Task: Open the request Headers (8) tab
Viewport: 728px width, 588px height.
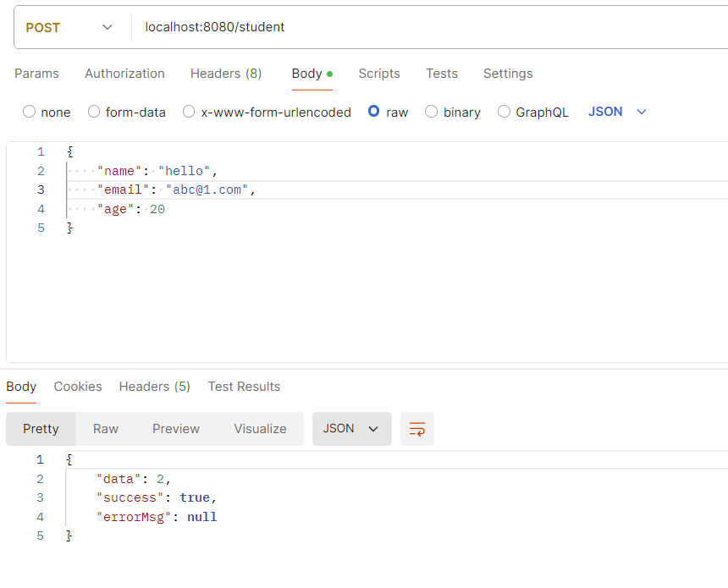Action: pyautogui.click(x=226, y=74)
